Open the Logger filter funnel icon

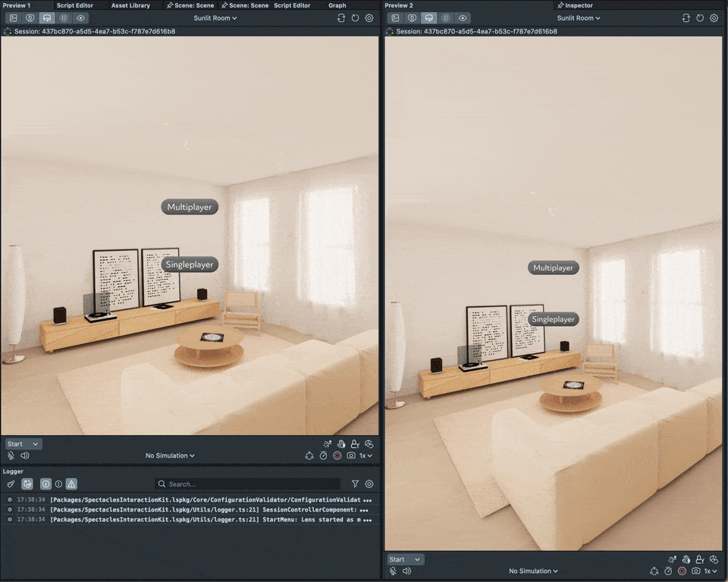(355, 483)
